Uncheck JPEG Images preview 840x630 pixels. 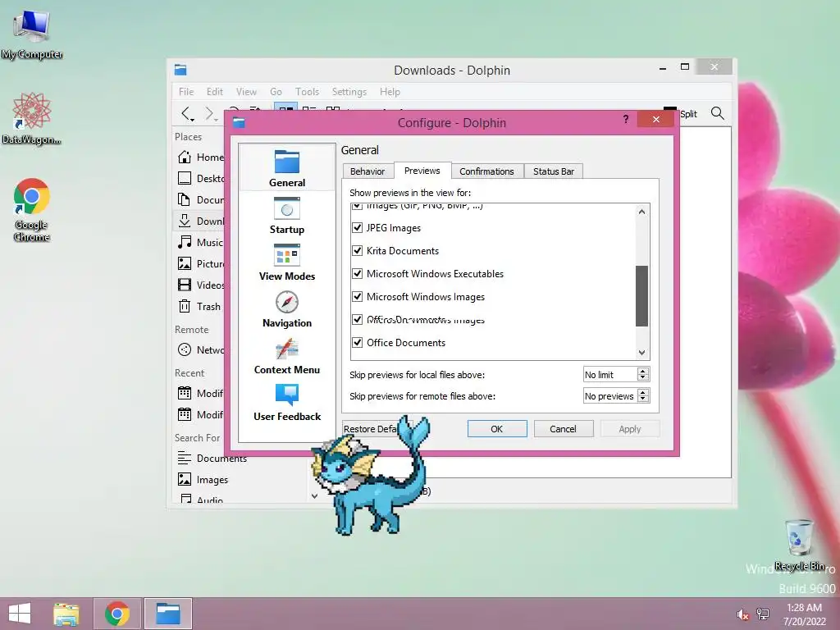click(358, 228)
